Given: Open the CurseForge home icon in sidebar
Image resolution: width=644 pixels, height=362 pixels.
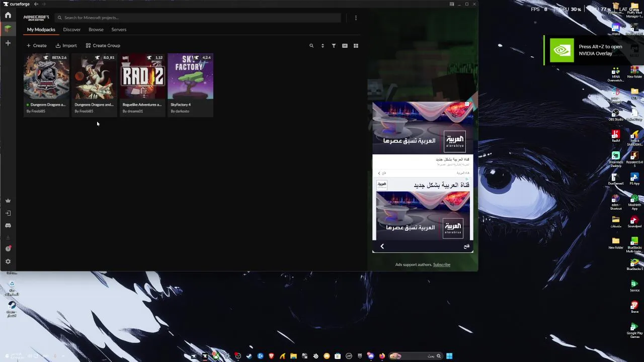Looking at the screenshot, I should click(8, 15).
